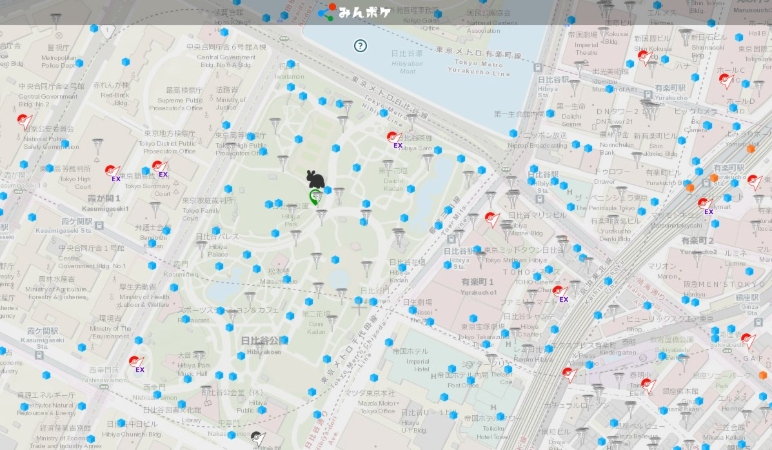The image size is (772, 450).
Task: Select the black Pokémon silhouette marker
Action: (x=315, y=179)
